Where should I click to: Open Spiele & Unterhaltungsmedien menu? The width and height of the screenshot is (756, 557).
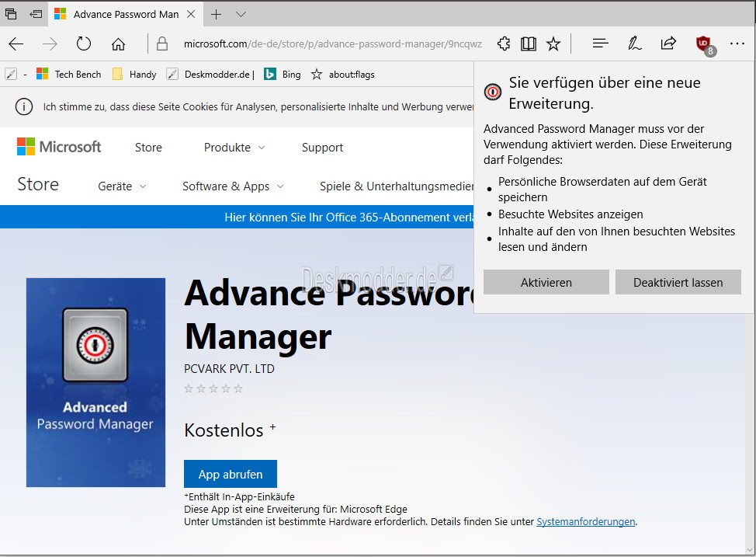point(397,186)
